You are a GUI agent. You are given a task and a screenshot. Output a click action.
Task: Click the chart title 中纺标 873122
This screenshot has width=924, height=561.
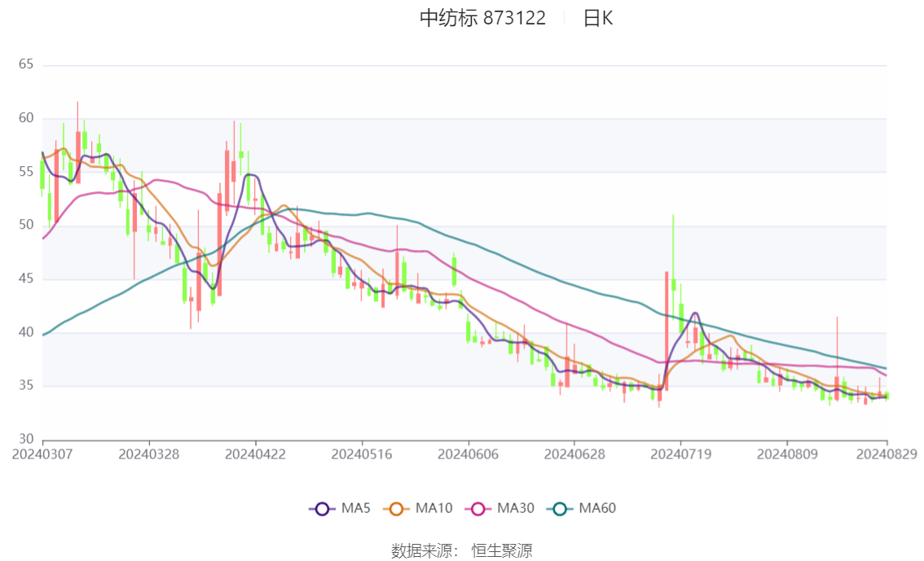click(482, 18)
